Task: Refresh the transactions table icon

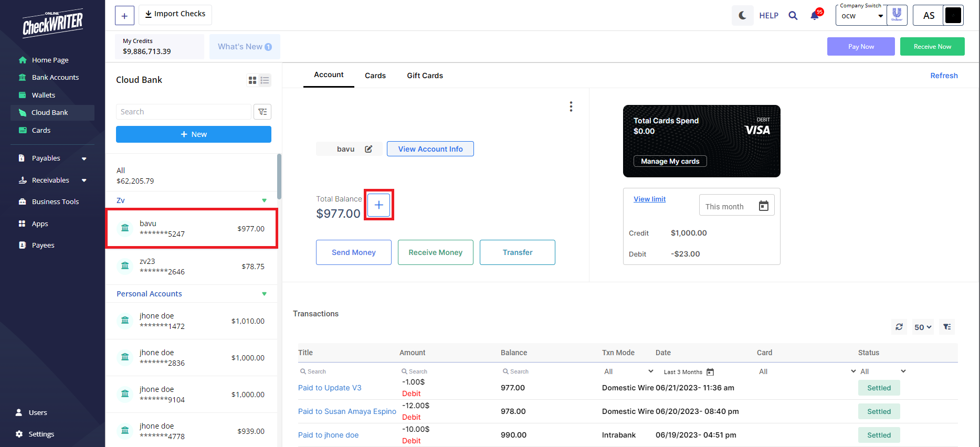Action: tap(899, 327)
